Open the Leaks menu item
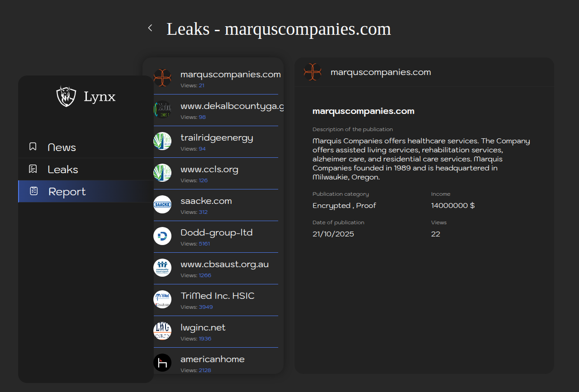Screen dimensions: 579x392 (63, 170)
